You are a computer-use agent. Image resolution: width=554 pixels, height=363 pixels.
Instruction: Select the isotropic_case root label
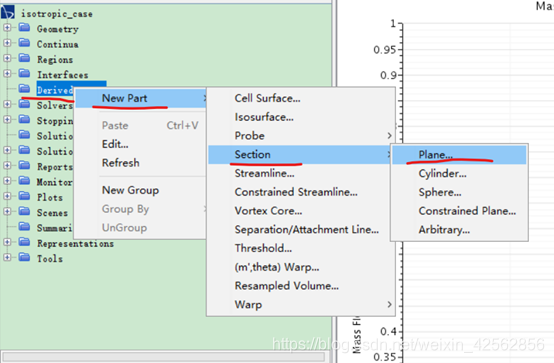tap(57, 14)
